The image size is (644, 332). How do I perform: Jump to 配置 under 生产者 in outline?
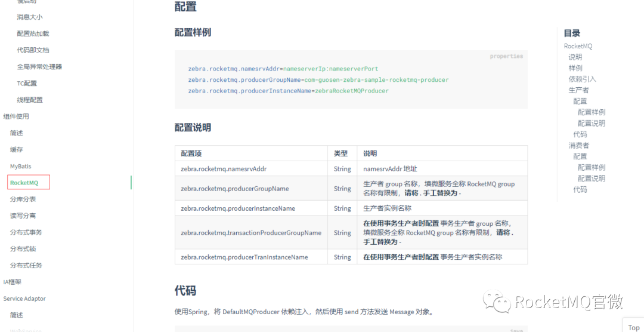(x=580, y=101)
